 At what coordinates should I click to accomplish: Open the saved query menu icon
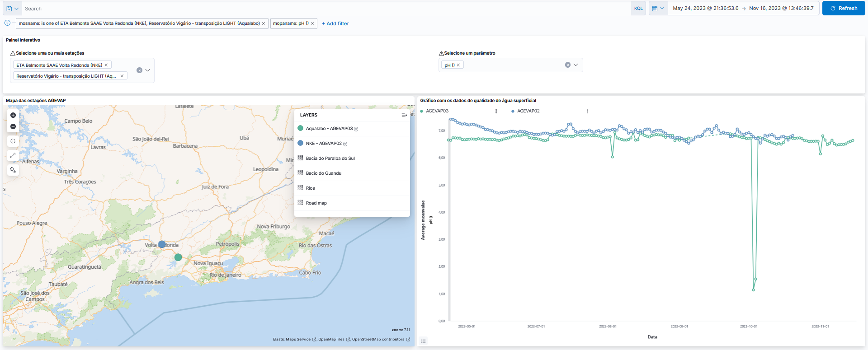point(12,9)
